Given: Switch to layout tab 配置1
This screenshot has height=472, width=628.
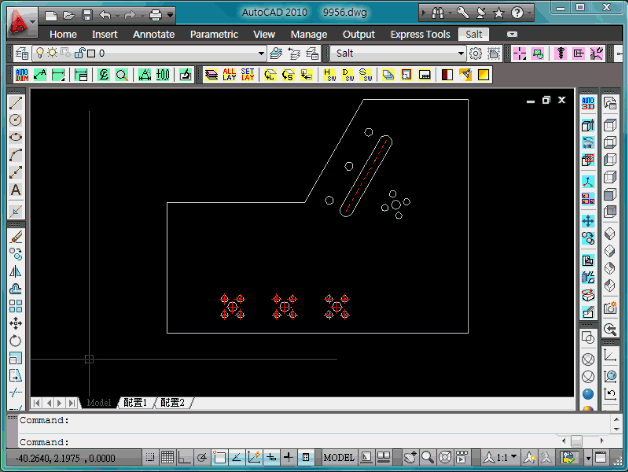Looking at the screenshot, I should 135,403.
